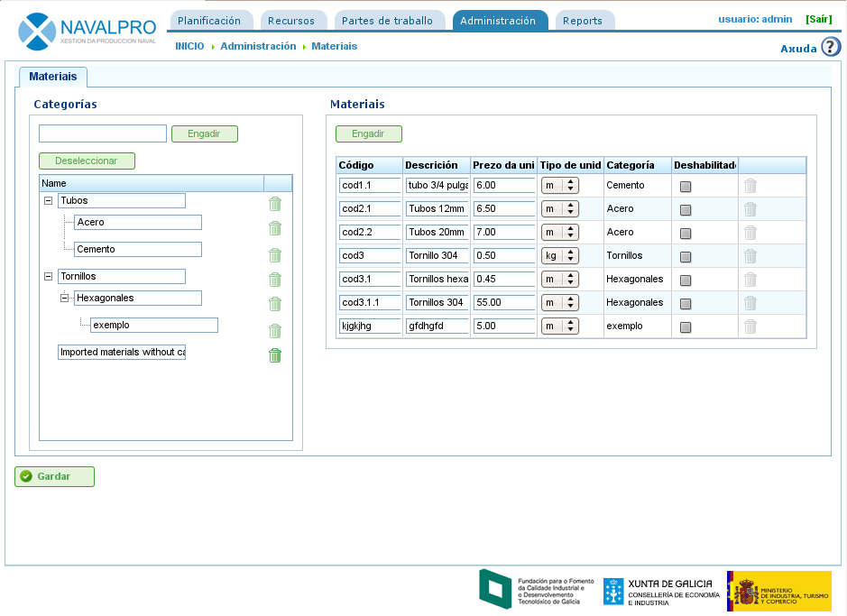Remove the Cemento category using trash icon
The width and height of the screenshot is (847, 616).
(275, 255)
